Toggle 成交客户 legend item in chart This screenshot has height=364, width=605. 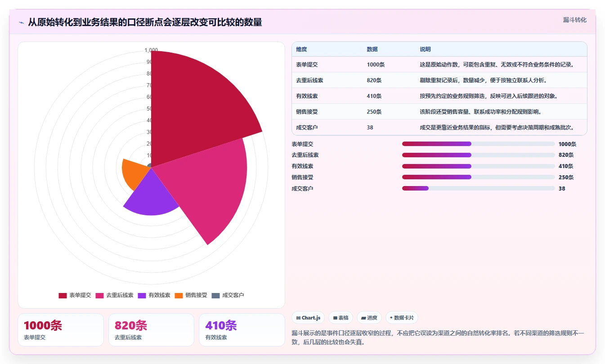(x=228, y=295)
